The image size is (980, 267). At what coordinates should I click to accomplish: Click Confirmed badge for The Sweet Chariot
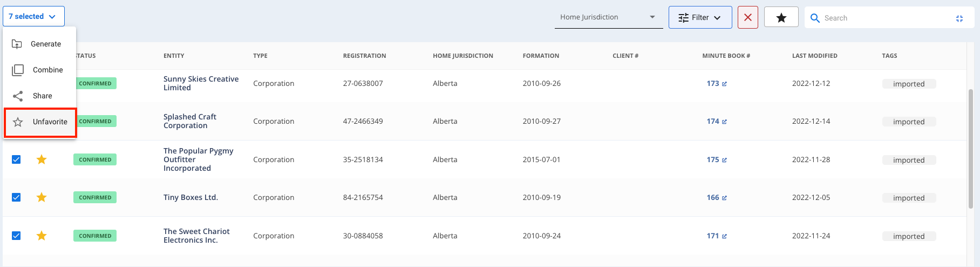pos(95,236)
